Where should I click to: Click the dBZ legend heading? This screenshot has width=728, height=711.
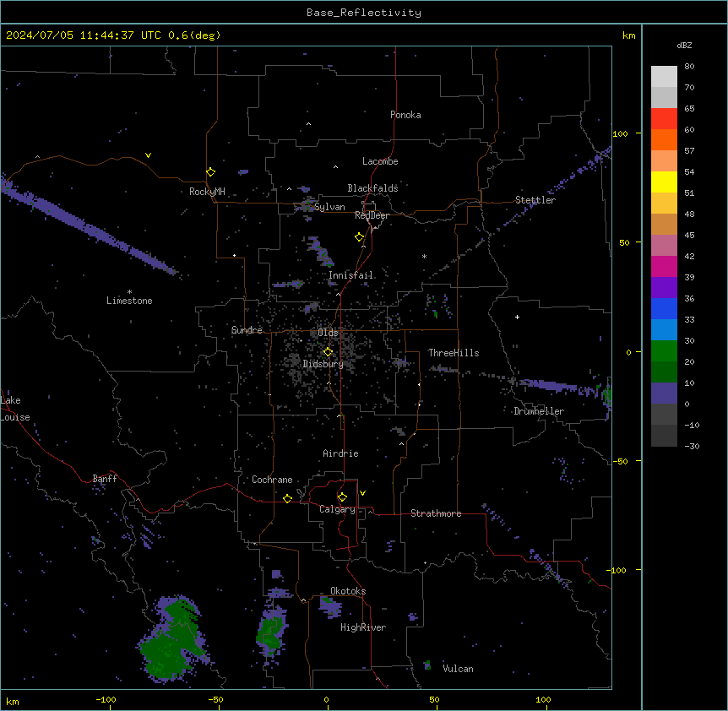point(684,45)
